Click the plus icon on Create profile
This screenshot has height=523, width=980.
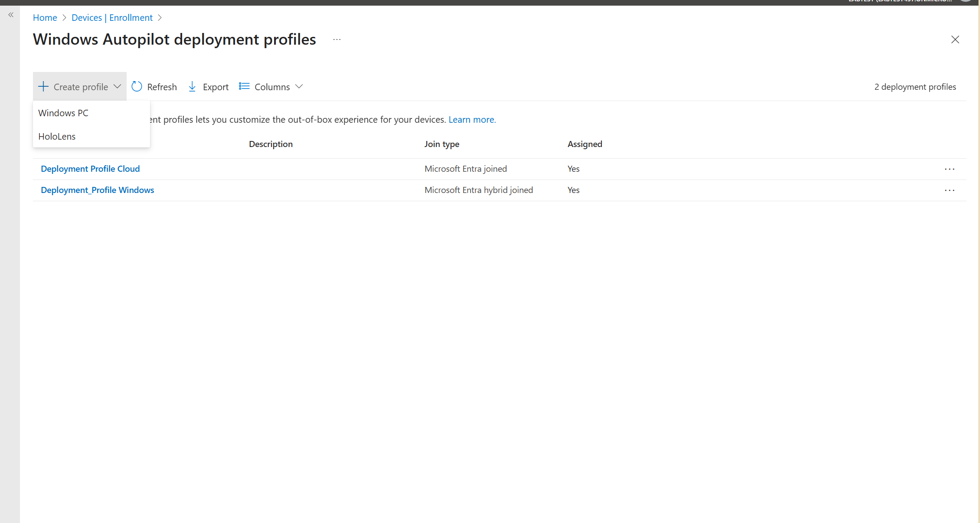[43, 86]
